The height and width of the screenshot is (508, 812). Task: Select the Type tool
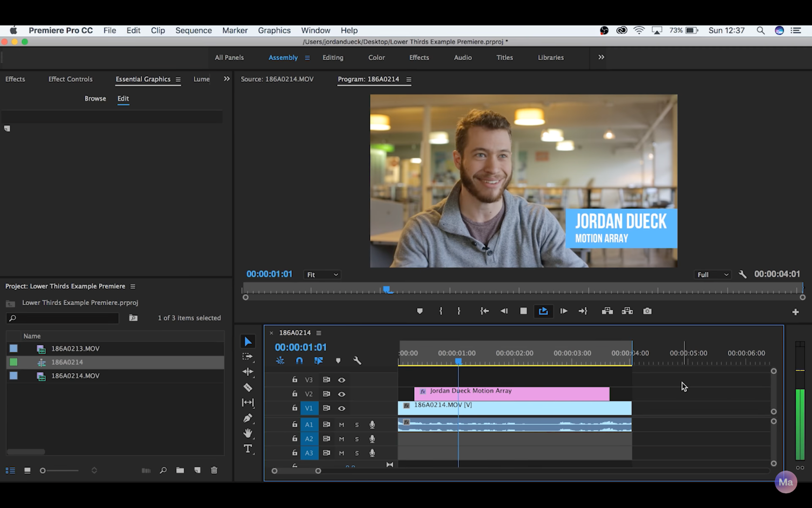pyautogui.click(x=248, y=449)
